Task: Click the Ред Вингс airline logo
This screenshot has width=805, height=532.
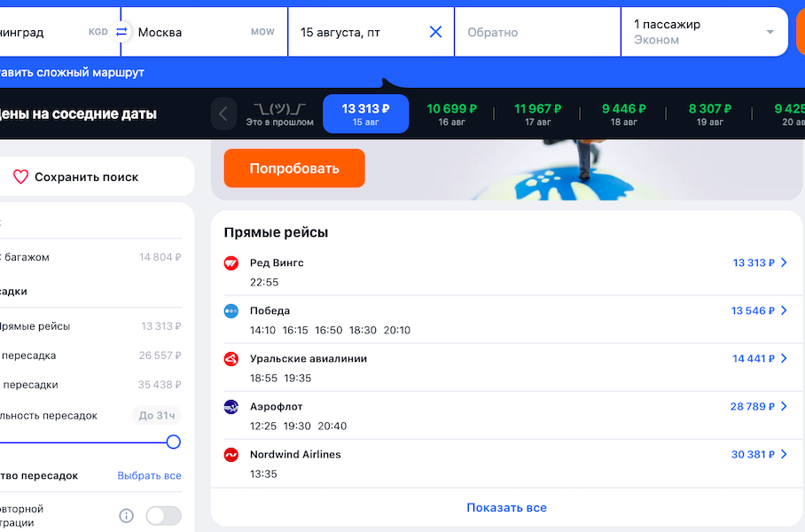Action: click(231, 263)
